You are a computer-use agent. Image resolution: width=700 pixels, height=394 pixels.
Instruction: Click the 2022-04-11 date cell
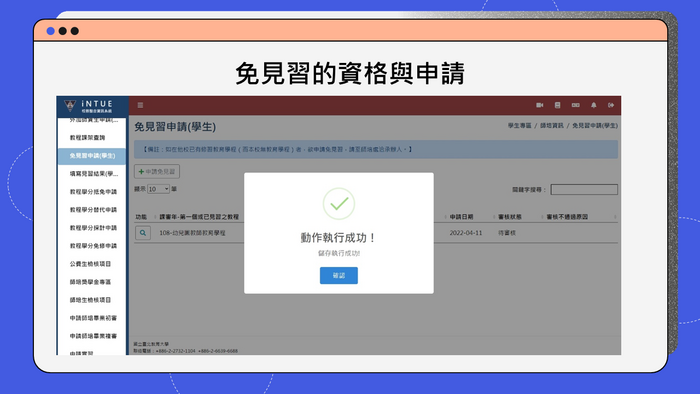[x=466, y=233]
